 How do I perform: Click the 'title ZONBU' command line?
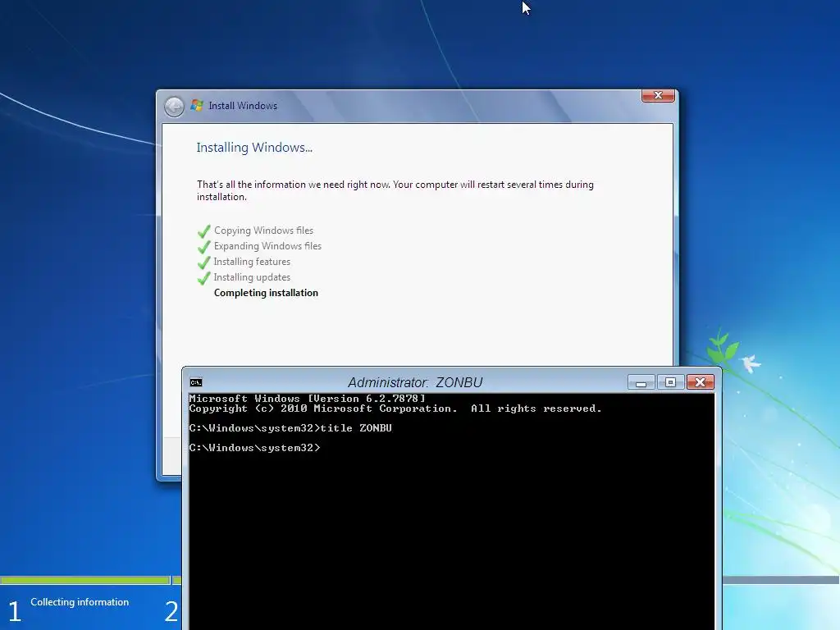pos(290,428)
